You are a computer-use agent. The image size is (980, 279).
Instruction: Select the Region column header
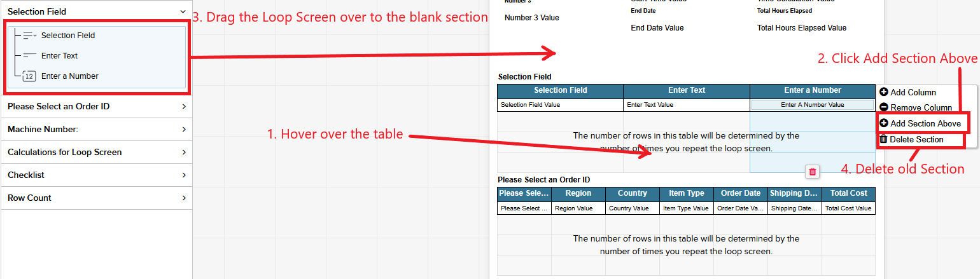point(578,194)
